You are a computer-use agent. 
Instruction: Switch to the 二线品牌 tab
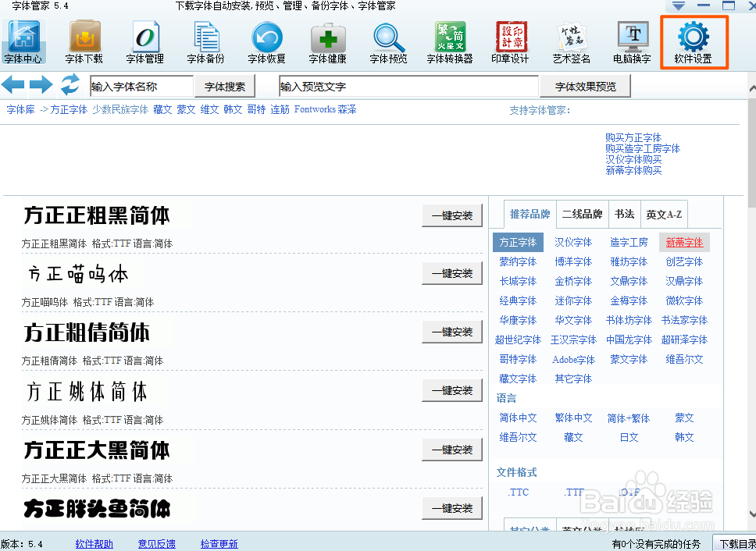(583, 215)
